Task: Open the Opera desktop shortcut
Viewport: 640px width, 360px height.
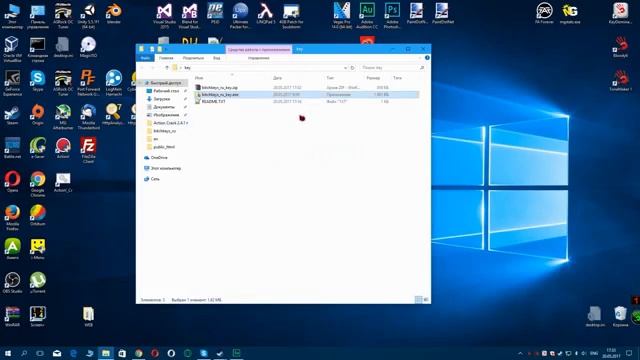Action: 12,182
